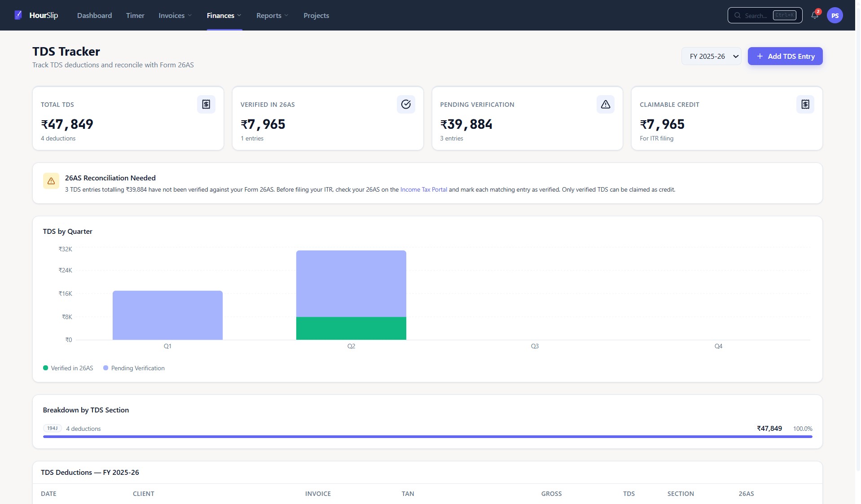Open the PS user avatar menu
This screenshot has width=861, height=504.
pos(835,15)
